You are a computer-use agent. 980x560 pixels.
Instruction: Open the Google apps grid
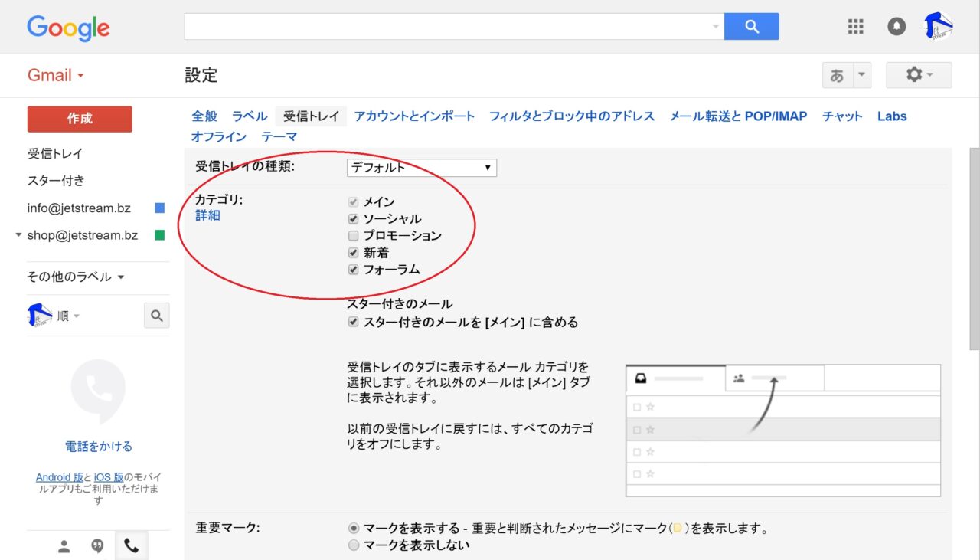pyautogui.click(x=855, y=27)
